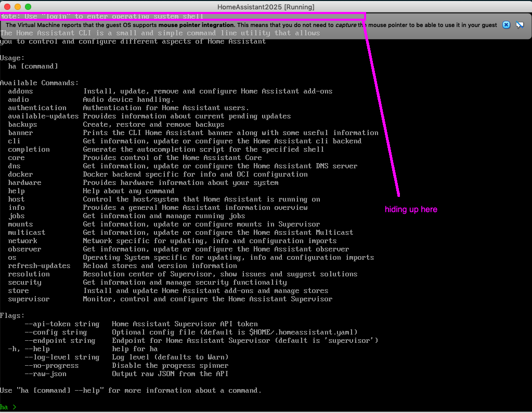Click the 'ha [command]' usage line

coord(33,66)
